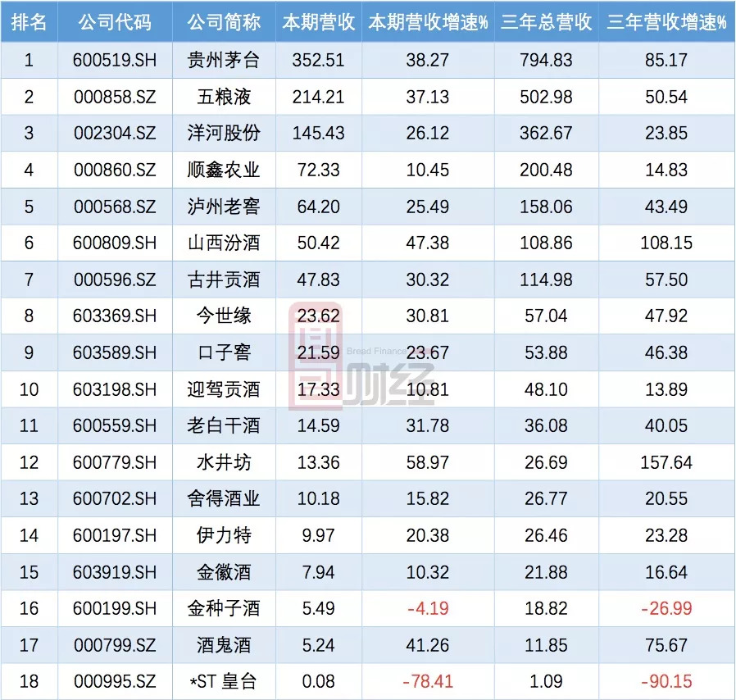Screen dimensions: 736x700
Task: Click the revenue value 9.97
Action: pyautogui.click(x=318, y=535)
